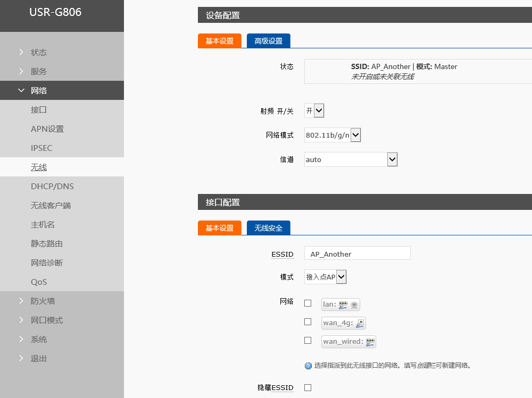
Task: Enable the wan_4g network checkbox
Action: click(307, 322)
